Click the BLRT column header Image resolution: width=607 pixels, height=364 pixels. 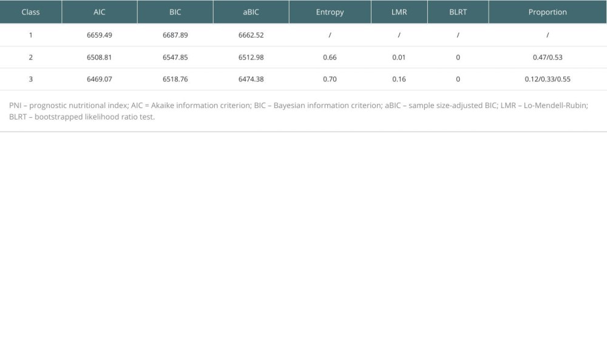458,12
